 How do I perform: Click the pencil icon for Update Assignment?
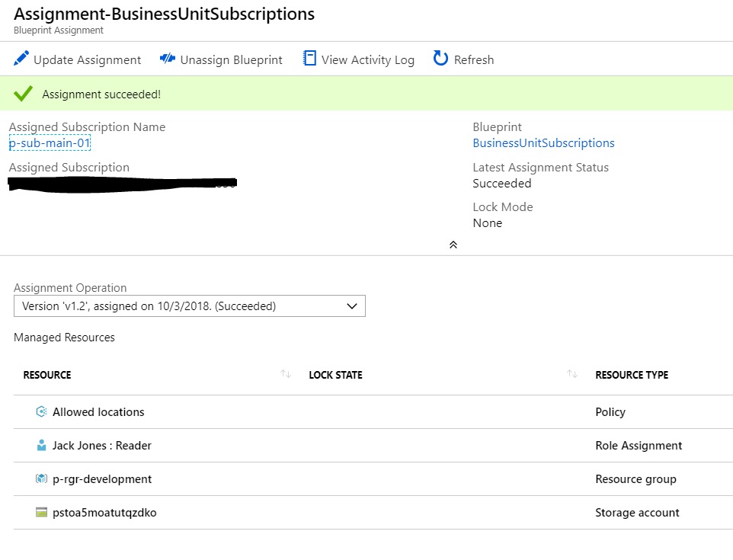pos(21,59)
